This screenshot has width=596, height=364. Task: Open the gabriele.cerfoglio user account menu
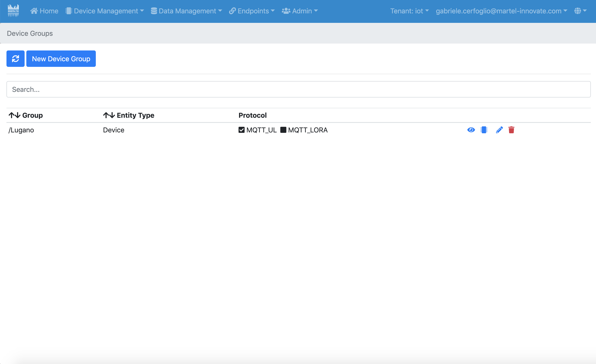pos(501,11)
